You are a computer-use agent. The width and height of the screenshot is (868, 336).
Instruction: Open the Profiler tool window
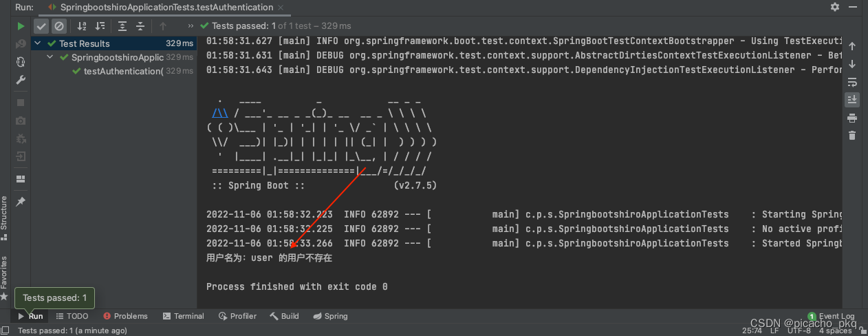(x=238, y=316)
